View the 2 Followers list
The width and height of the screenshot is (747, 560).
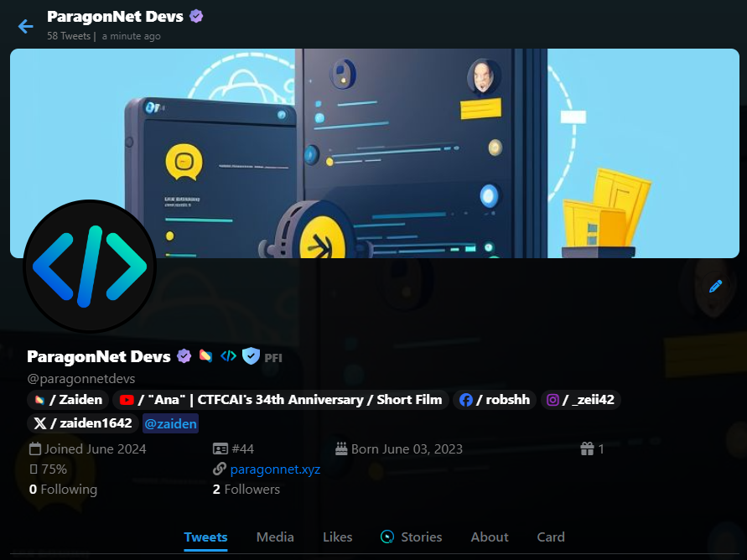tap(246, 490)
